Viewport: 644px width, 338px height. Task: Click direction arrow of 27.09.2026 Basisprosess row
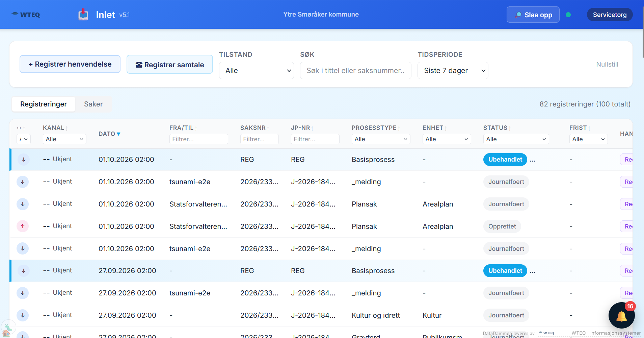click(24, 270)
